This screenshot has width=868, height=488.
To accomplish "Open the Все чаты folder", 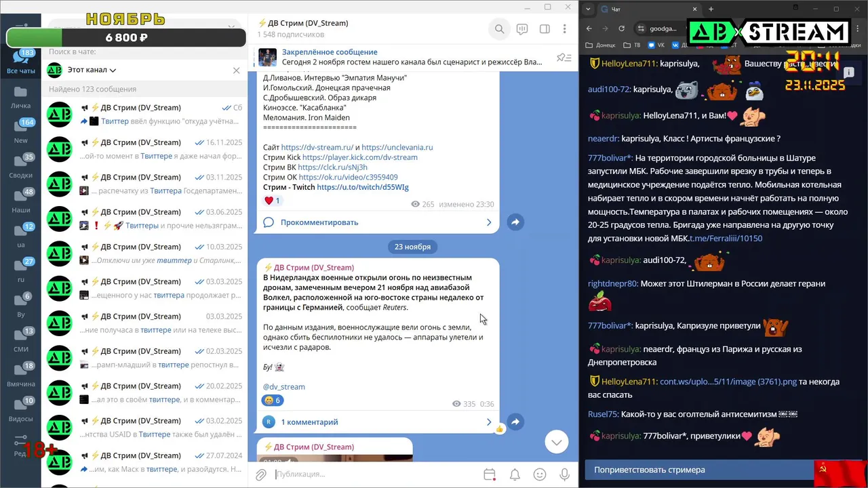I will (x=21, y=62).
